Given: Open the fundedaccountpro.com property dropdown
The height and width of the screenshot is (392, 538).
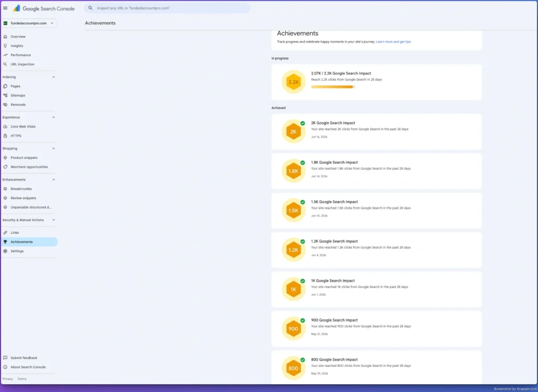Looking at the screenshot, I should pos(29,23).
